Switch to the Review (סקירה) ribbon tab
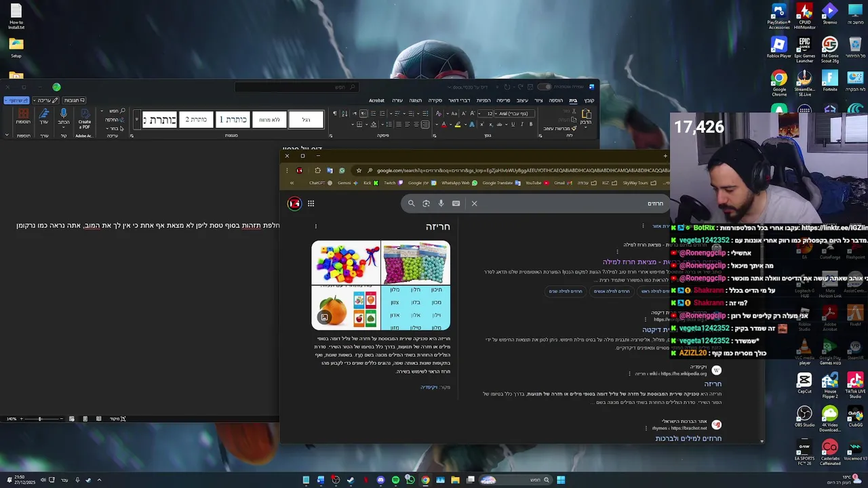Screen dimensions: 868x488 tap(435, 100)
